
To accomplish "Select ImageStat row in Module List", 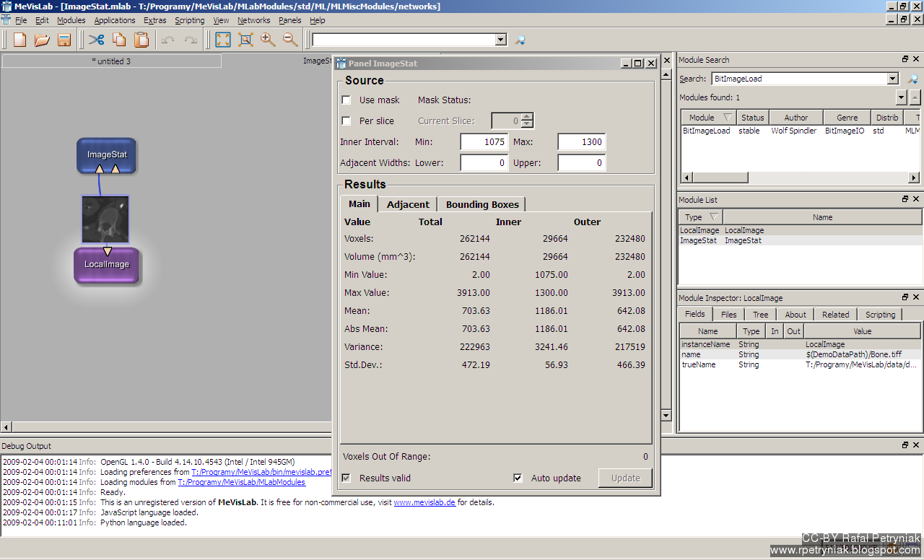I will 801,240.
